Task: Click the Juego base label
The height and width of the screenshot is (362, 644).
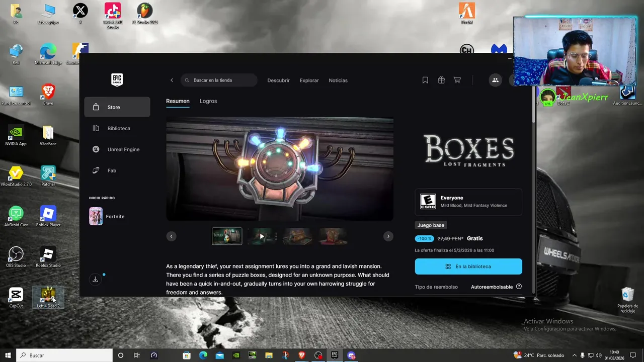Action: [x=431, y=225]
